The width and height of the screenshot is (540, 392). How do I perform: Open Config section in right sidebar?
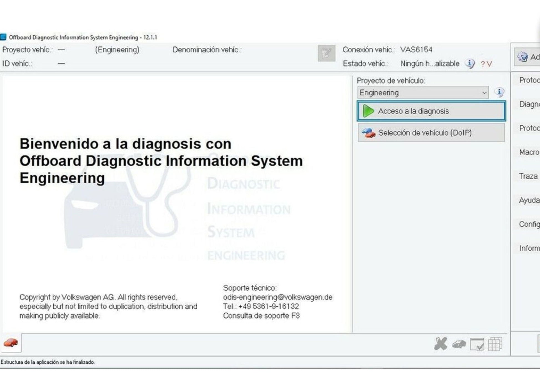(x=529, y=224)
